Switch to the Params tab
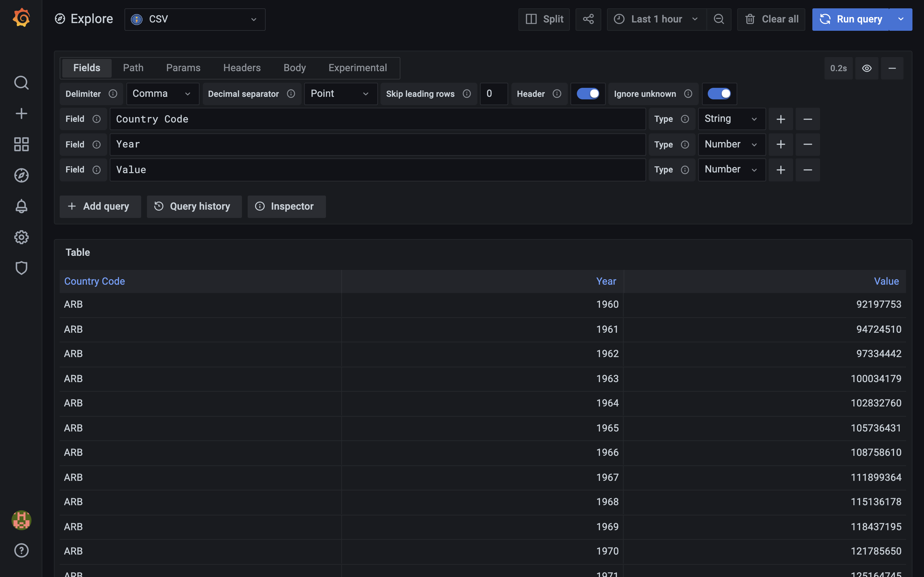The height and width of the screenshot is (577, 924). point(183,68)
